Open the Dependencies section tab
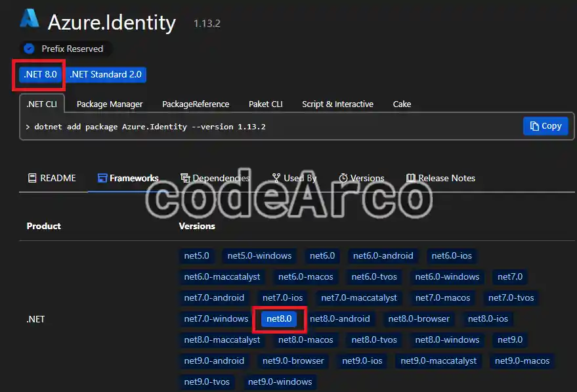This screenshot has width=577, height=392. [x=215, y=178]
